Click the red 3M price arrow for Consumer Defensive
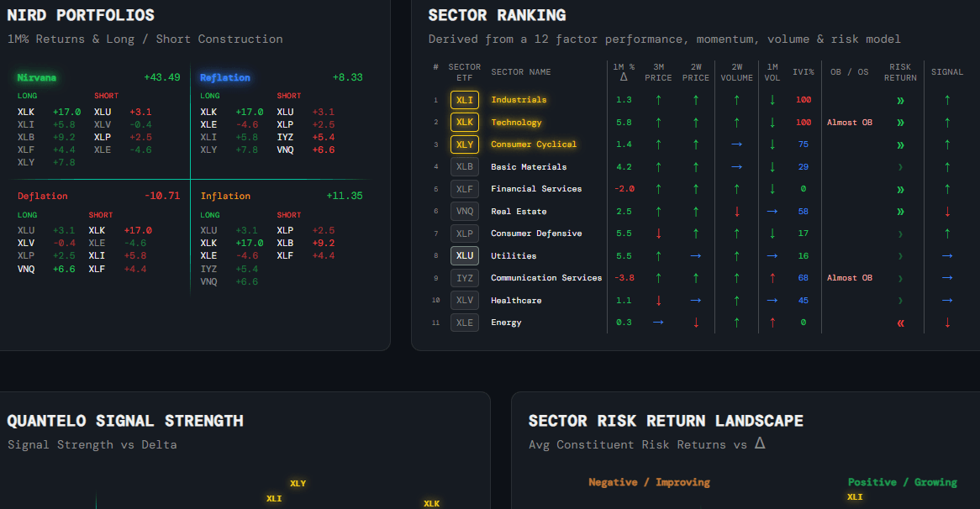980x509 pixels. coord(660,233)
